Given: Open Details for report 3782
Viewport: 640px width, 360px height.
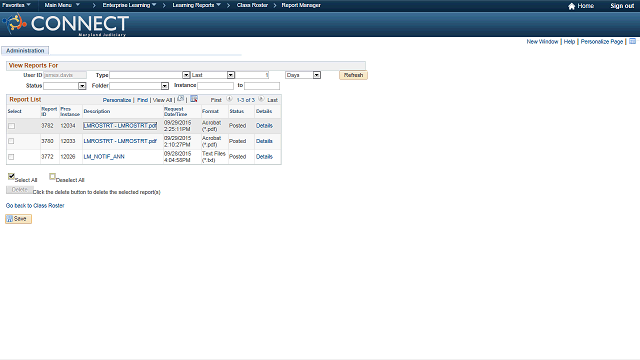Looking at the screenshot, I should [x=264, y=126].
